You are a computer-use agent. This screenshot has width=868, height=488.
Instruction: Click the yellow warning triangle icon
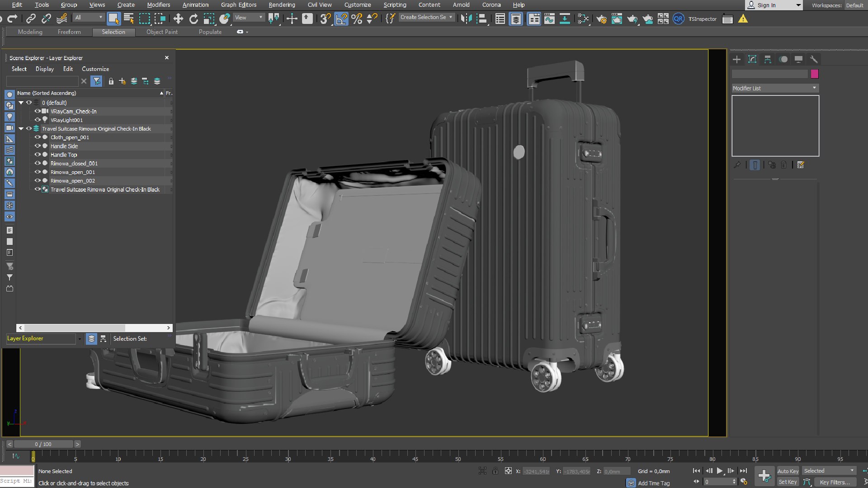point(743,19)
